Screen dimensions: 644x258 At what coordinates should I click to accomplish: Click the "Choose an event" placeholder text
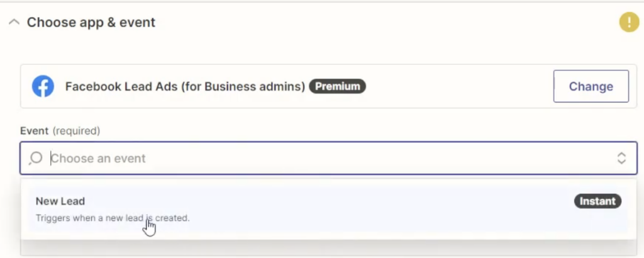pos(98,158)
